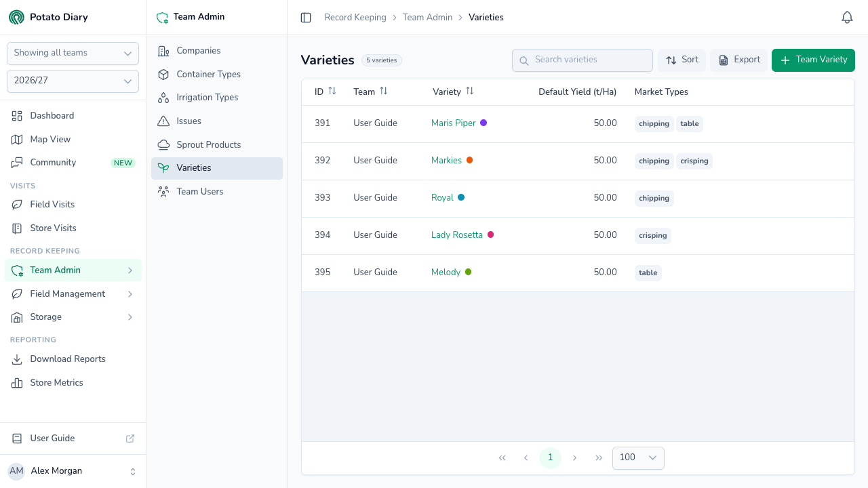Open the Lady Rosetta variety link
Image resolution: width=868 pixels, height=488 pixels.
(457, 235)
